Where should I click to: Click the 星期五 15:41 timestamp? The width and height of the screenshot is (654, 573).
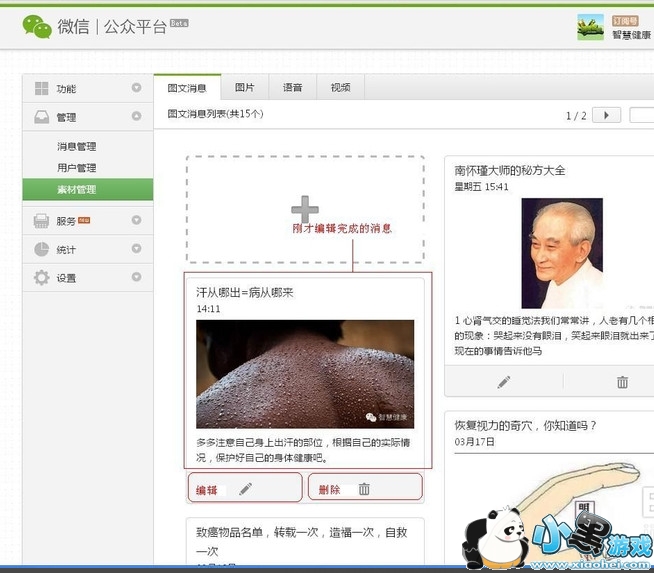(481, 187)
